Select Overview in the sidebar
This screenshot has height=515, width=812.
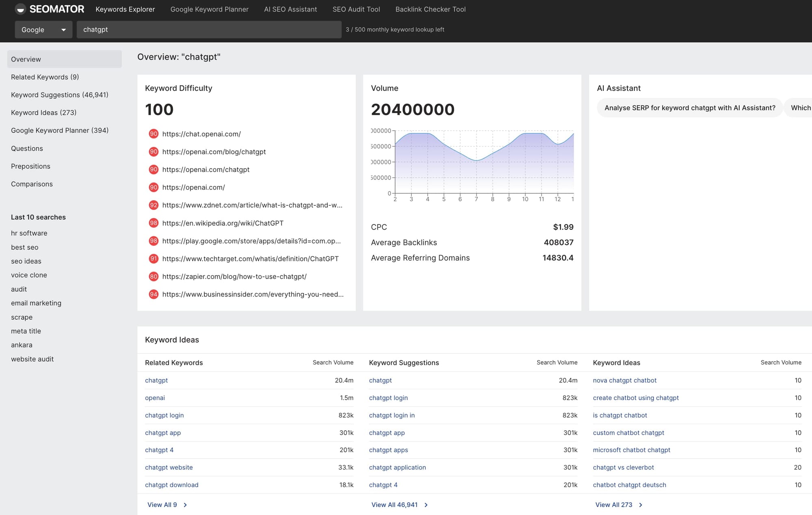coord(65,59)
